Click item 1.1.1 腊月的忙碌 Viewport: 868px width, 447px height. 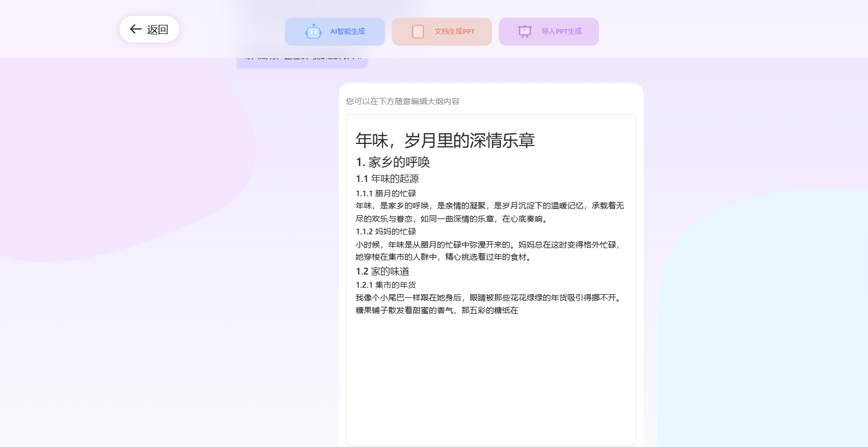(385, 194)
